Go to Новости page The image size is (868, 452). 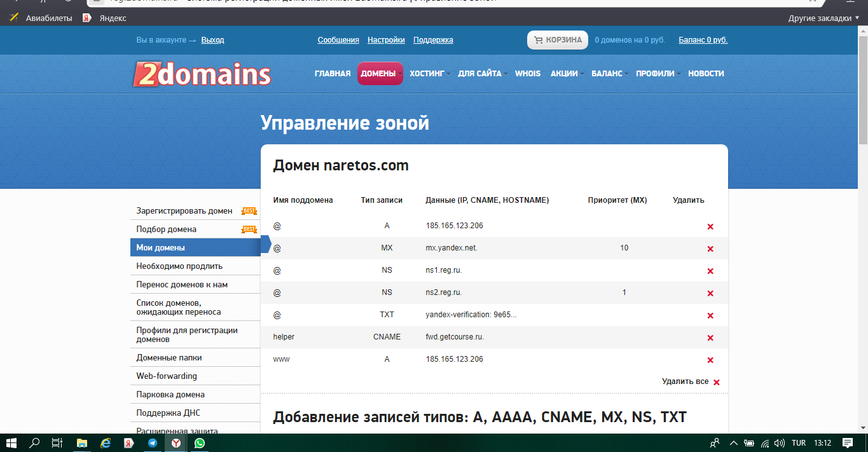(706, 74)
